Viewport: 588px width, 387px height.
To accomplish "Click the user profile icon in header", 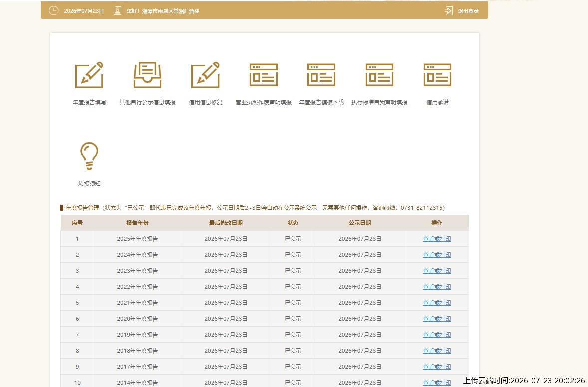I will (117, 11).
